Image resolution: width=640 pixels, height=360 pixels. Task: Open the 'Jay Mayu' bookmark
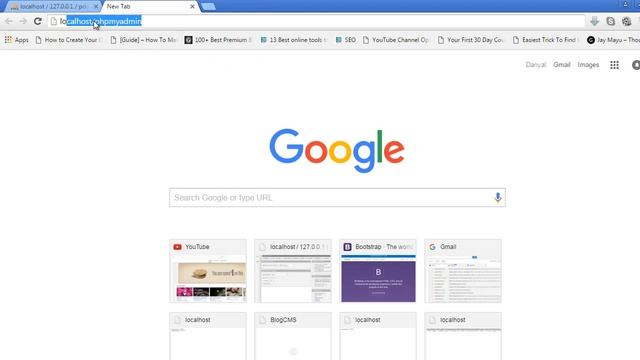coord(613,40)
